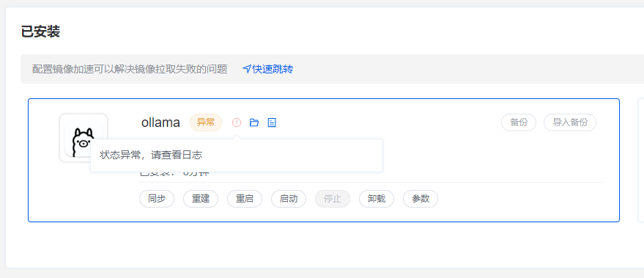Click the red exclamation warning icon
The width and height of the screenshot is (644, 278).
[237, 122]
